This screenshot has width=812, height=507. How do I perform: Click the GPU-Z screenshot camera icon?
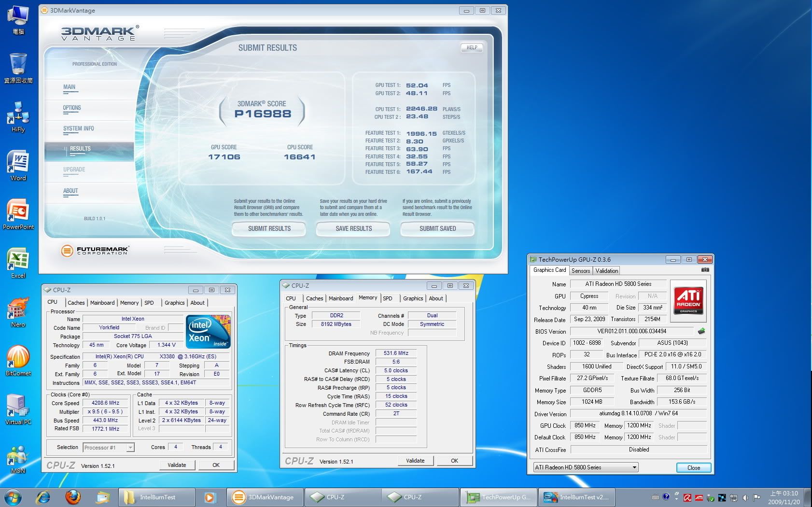coord(705,270)
